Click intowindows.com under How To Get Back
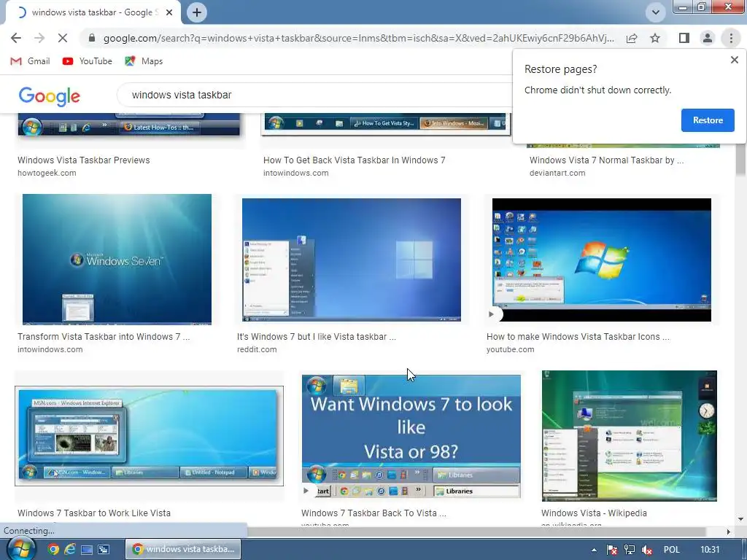The width and height of the screenshot is (747, 560). point(295,173)
